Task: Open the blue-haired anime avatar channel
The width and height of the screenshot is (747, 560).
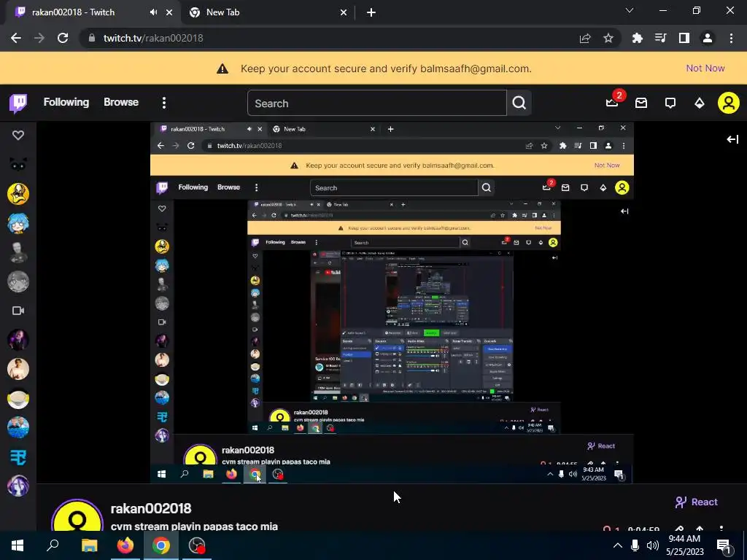Action: click(x=18, y=223)
